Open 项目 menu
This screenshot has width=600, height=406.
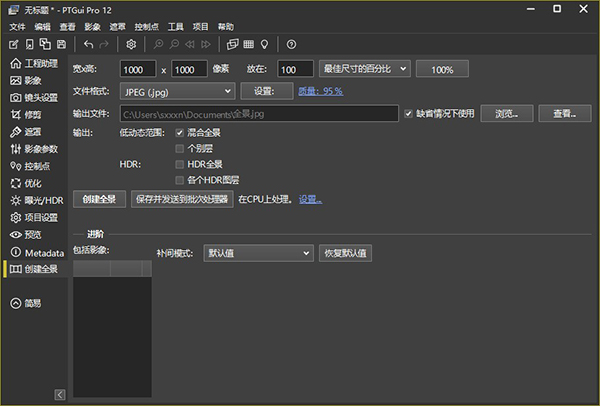click(201, 27)
